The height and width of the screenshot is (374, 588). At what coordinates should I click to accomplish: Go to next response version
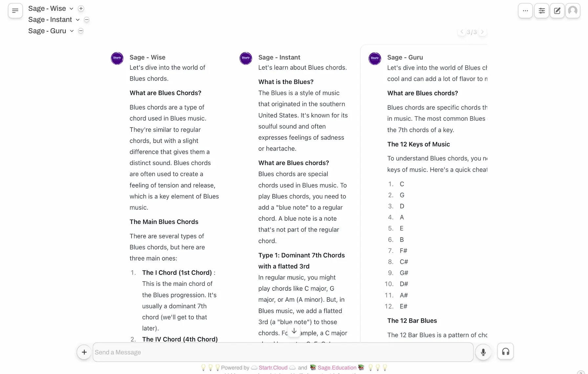pos(482,32)
